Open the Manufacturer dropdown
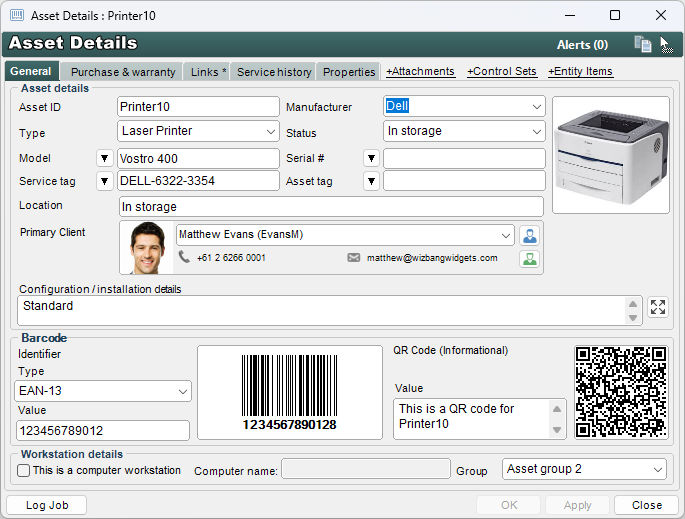 click(x=536, y=107)
